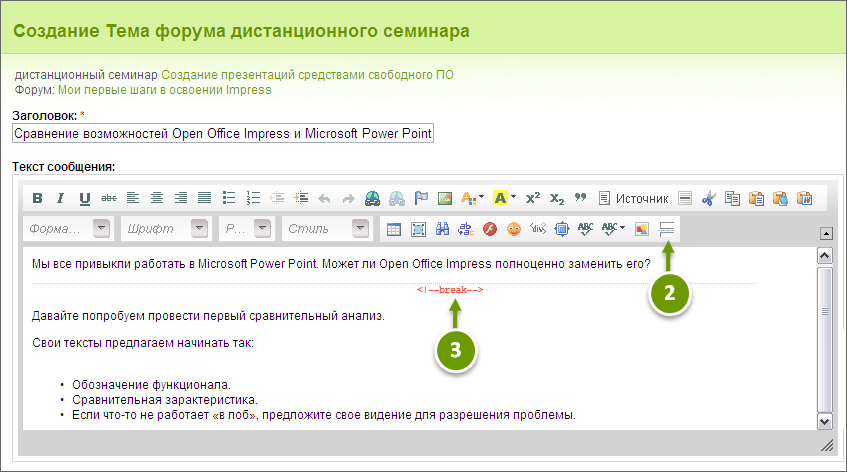Click the editor scroll down arrow
The height and width of the screenshot is (472, 847).
(825, 422)
